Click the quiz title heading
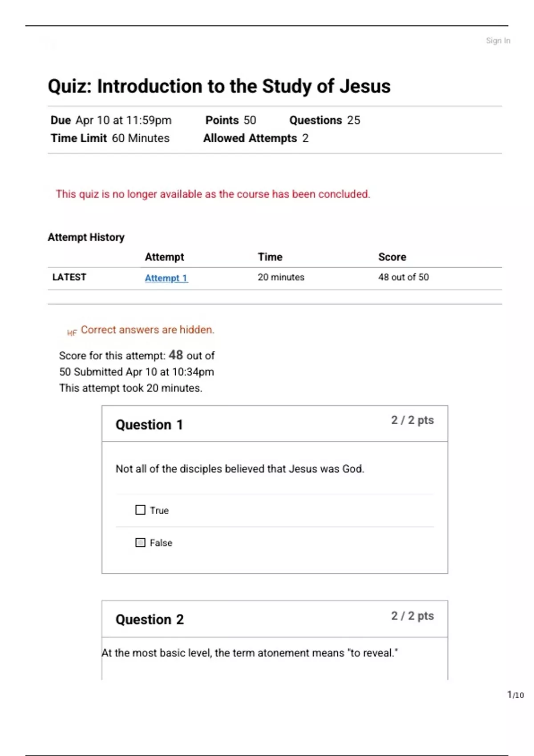This screenshot has width=534, height=756. 219,86
